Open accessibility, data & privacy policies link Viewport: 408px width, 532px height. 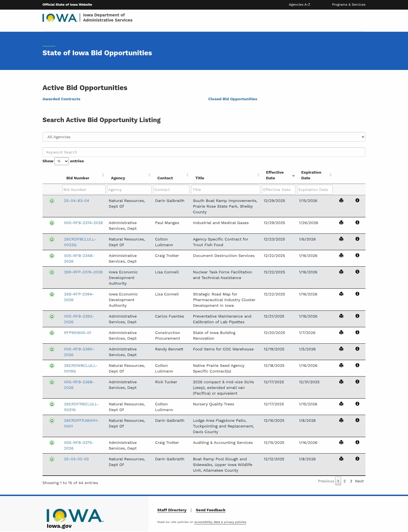[x=220, y=522]
